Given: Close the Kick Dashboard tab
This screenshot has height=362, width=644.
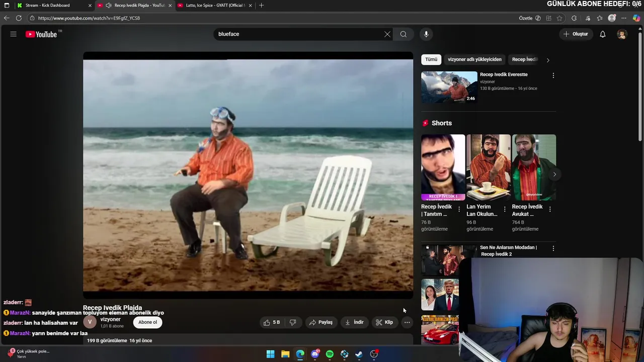Looking at the screenshot, I should tap(90, 5).
